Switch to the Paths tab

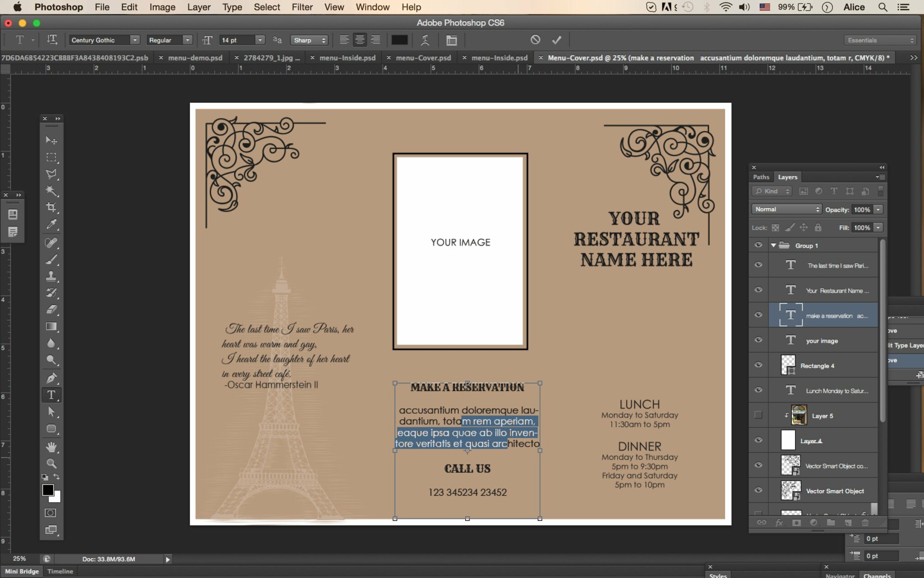(x=760, y=177)
